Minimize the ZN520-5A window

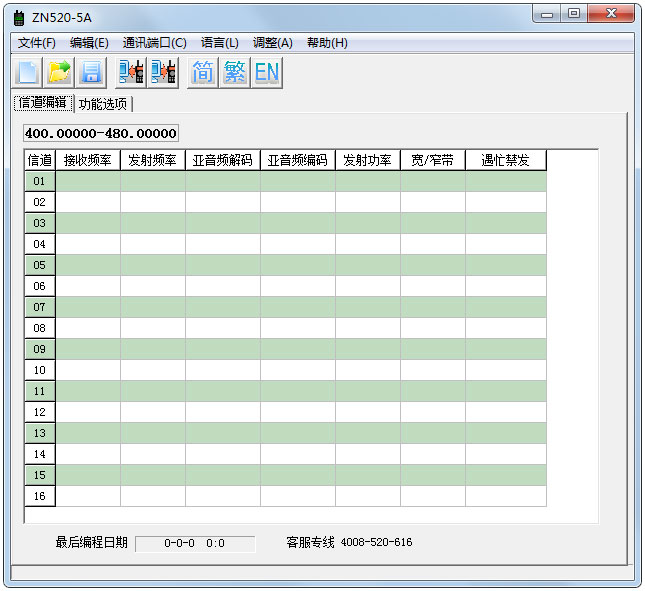tap(547, 14)
